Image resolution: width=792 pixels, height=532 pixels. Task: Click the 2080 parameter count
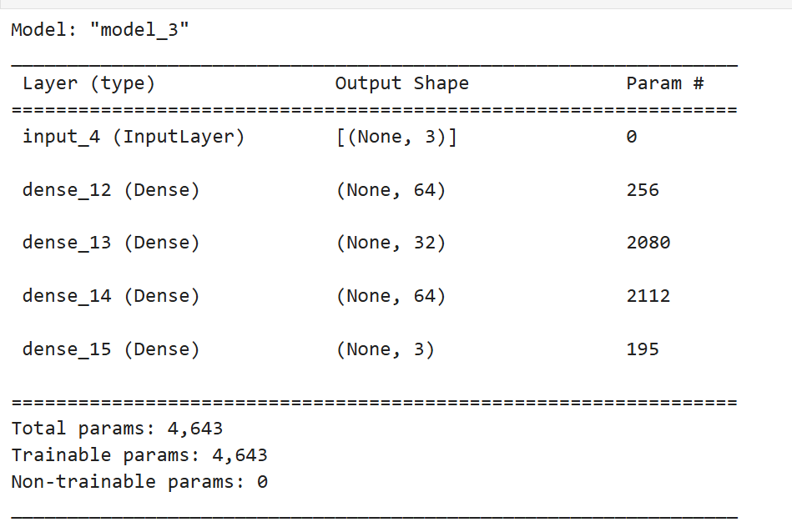(648, 243)
